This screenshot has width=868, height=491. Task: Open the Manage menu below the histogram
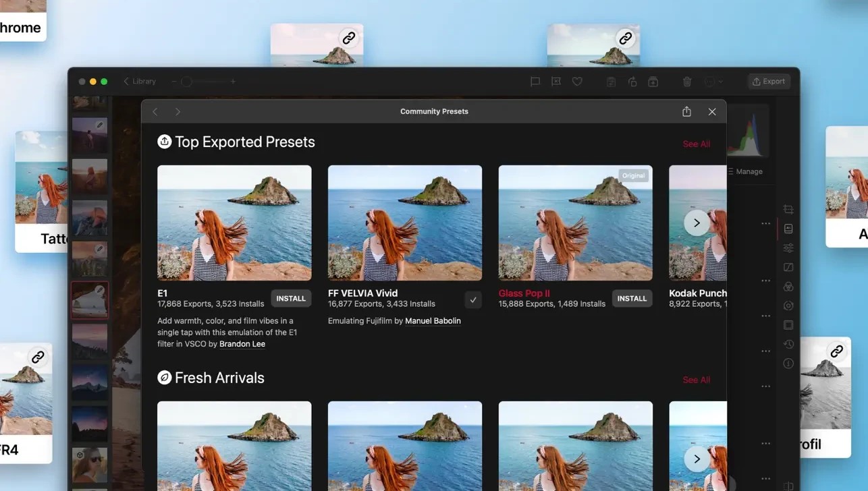click(x=746, y=171)
